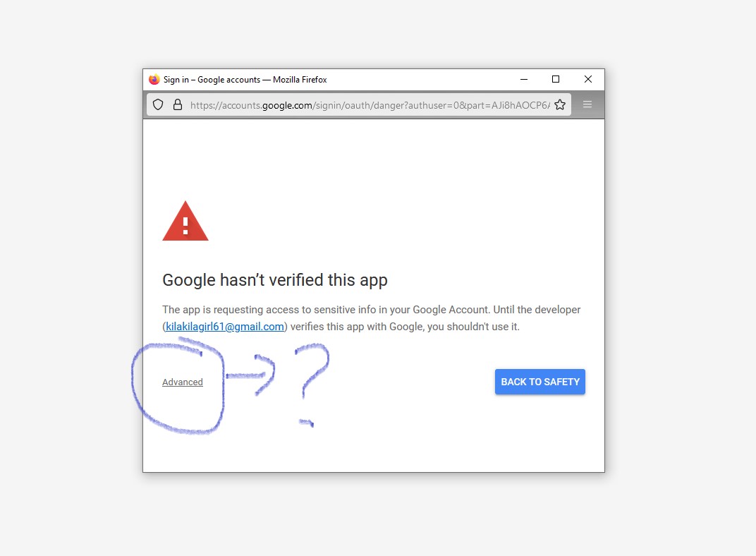The width and height of the screenshot is (756, 556).
Task: Maximize the Firefox sign-in window
Action: [556, 80]
